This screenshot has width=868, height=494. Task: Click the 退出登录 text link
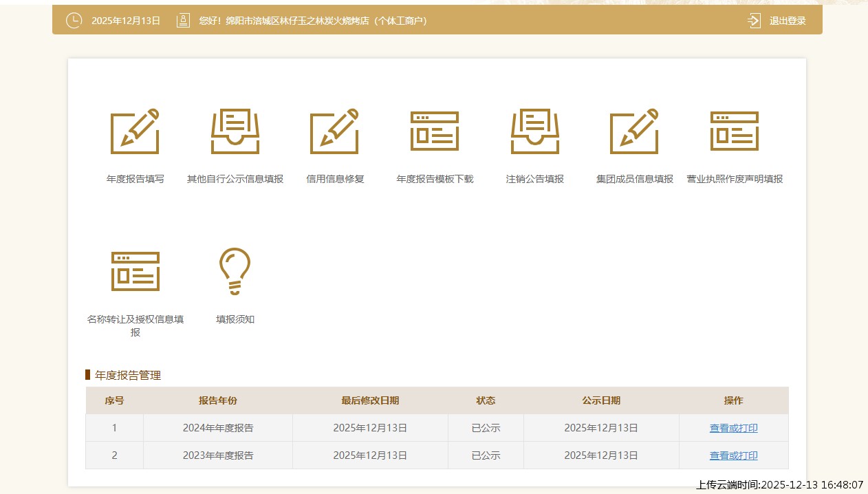(788, 21)
